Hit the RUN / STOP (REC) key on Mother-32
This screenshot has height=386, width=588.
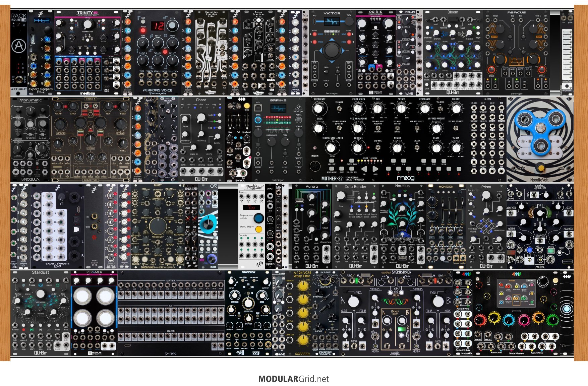click(x=352, y=169)
